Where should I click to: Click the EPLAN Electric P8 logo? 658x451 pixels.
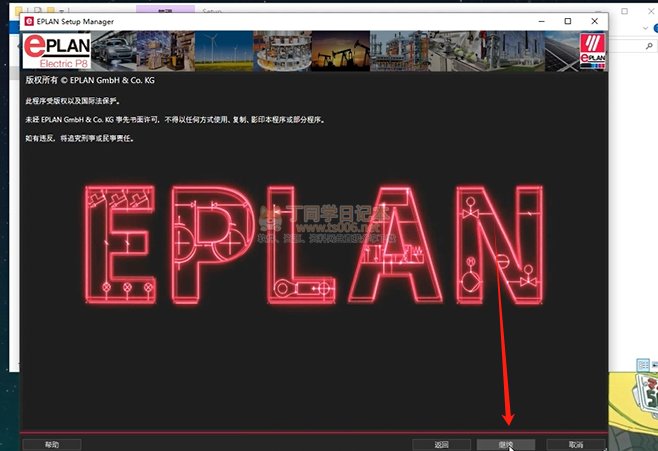[x=57, y=51]
